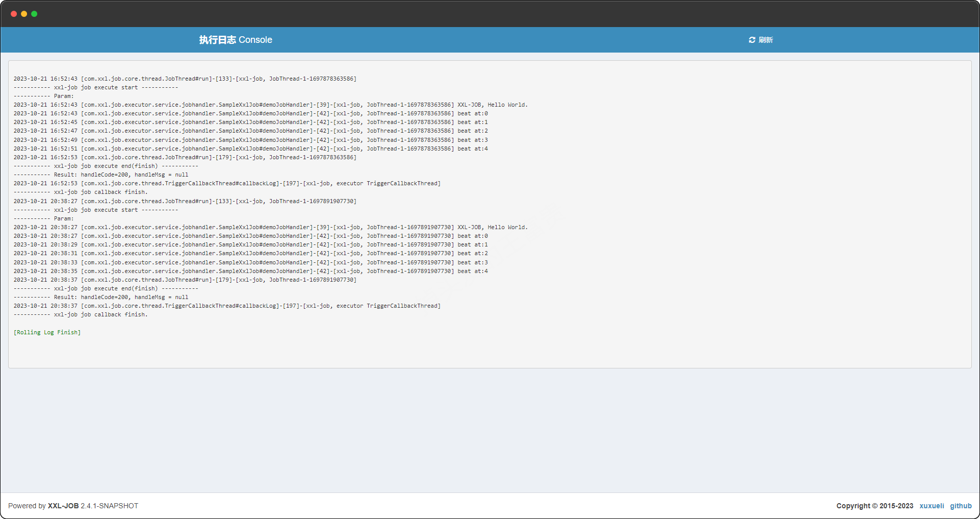Viewport: 980px width, 519px height.
Task: Click the 16:52:53 JobThread#run [179] log line
Action: point(185,157)
